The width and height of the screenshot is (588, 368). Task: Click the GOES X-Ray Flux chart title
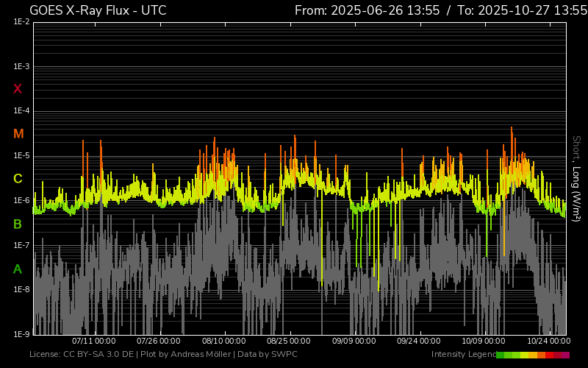(x=98, y=10)
